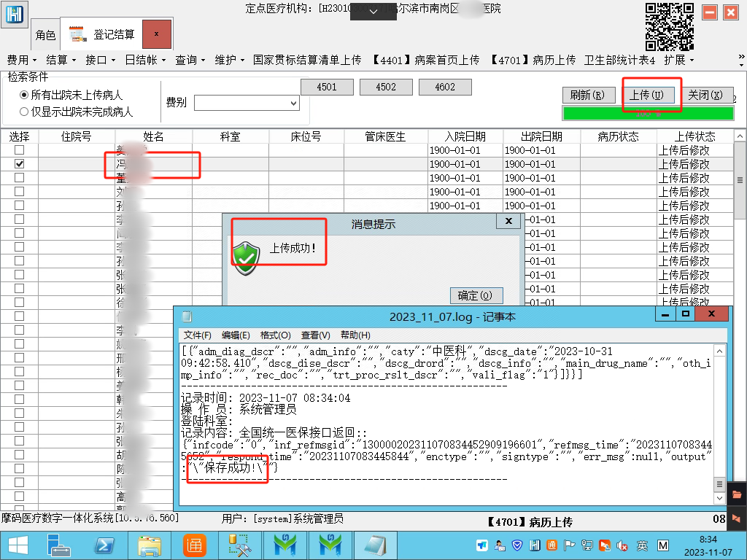Open 国家贯标结算清单上传 menu item
747x560 pixels.
(x=306, y=60)
